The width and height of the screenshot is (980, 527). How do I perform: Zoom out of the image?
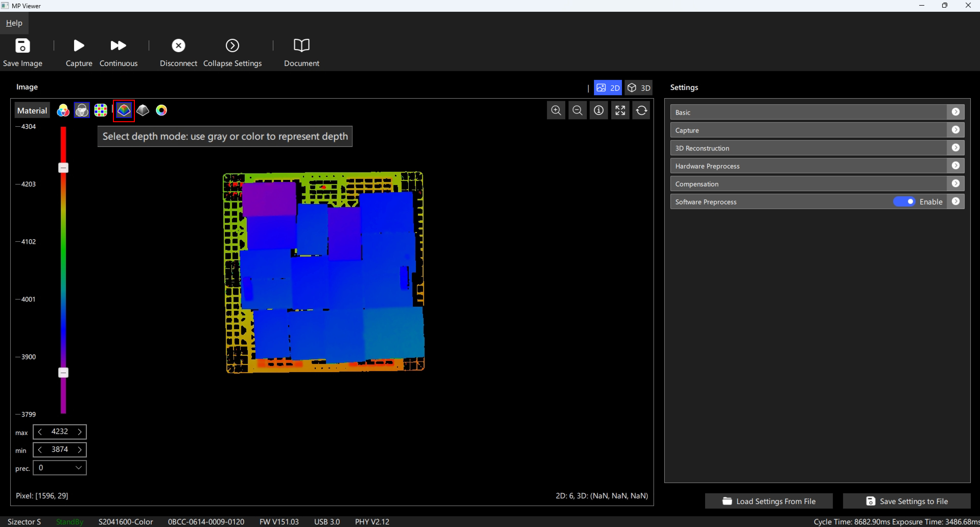click(577, 110)
